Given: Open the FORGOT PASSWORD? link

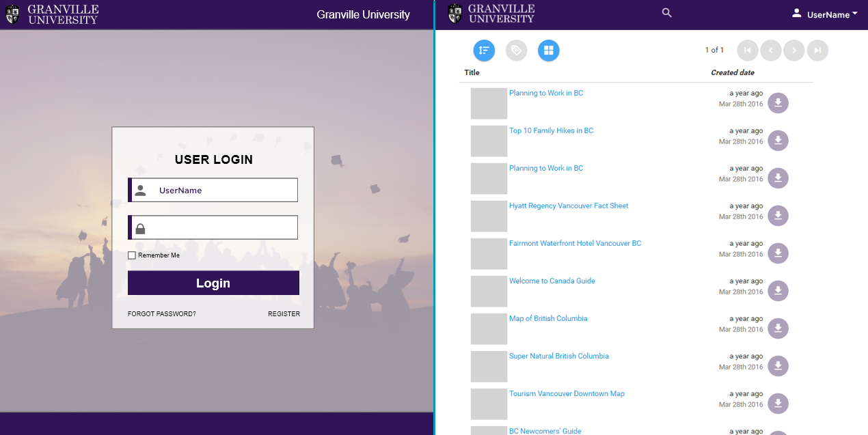Looking at the screenshot, I should tap(162, 314).
